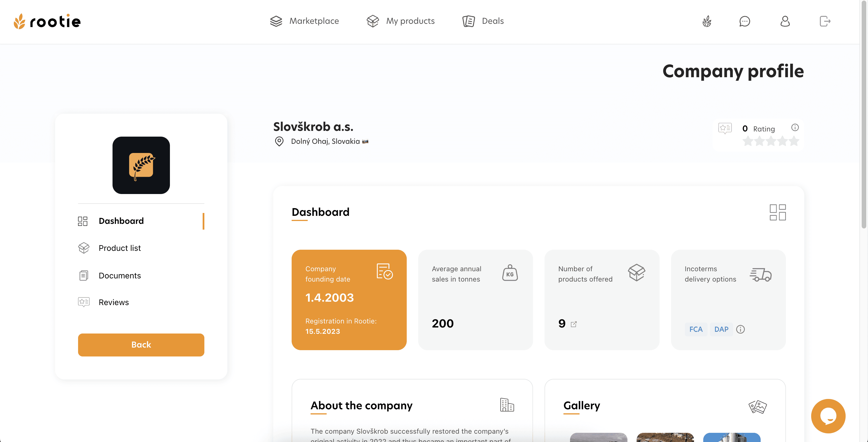The image size is (868, 442).
Task: Open the first Gallery thumbnail
Action: pos(599,437)
